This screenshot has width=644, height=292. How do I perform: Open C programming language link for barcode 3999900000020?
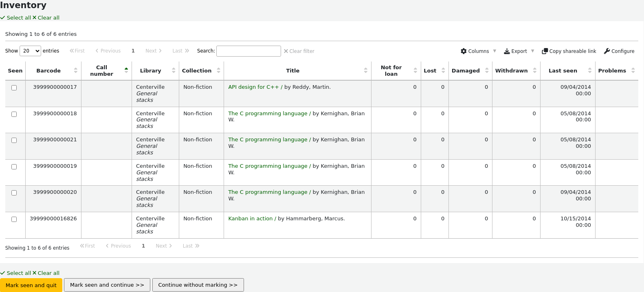[x=270, y=192]
